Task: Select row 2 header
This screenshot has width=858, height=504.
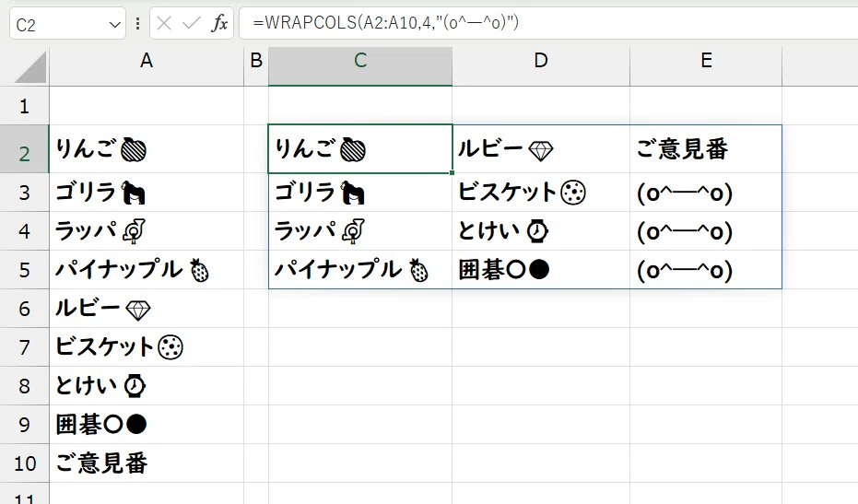Action: tap(24, 149)
